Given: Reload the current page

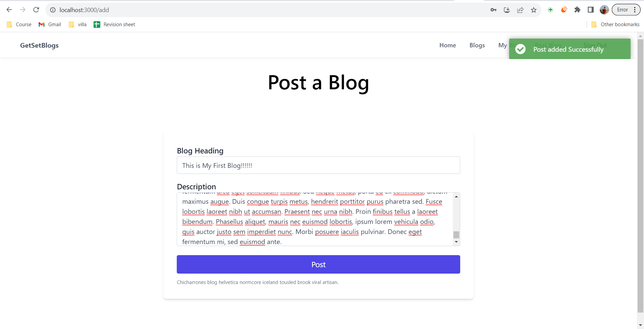Looking at the screenshot, I should [x=36, y=10].
